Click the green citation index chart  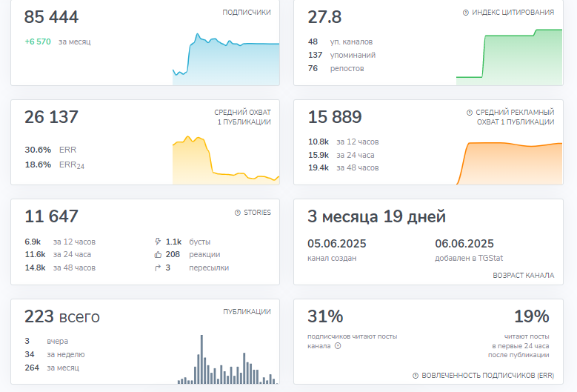pyautogui.click(x=510, y=57)
